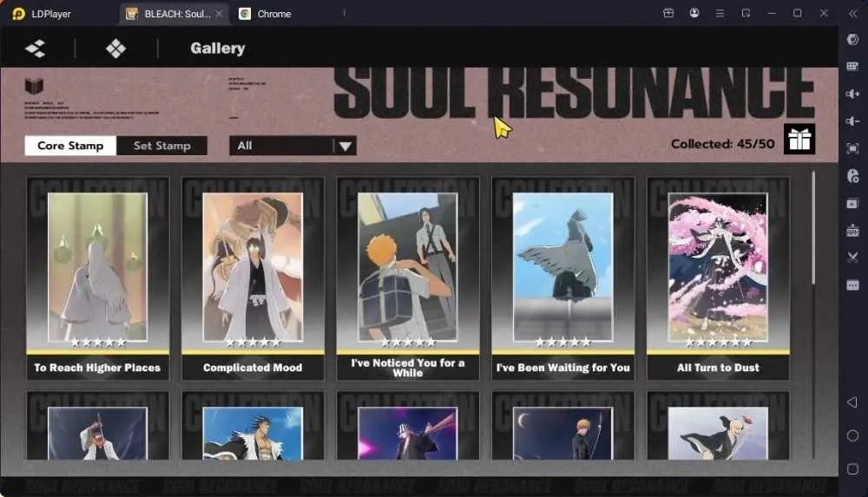Open LDPlayer settings gear in sidebar
Screen dimensions: 868x497
(852, 39)
